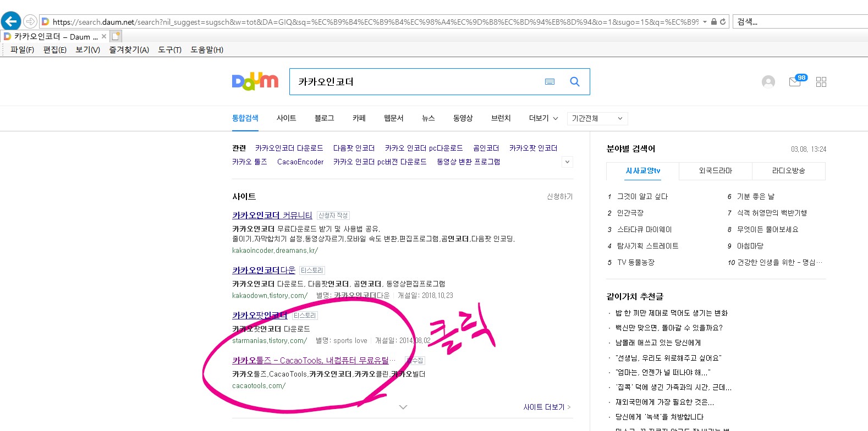Open ranked keyword 아침마당
The width and height of the screenshot is (868, 431).
(x=750, y=246)
